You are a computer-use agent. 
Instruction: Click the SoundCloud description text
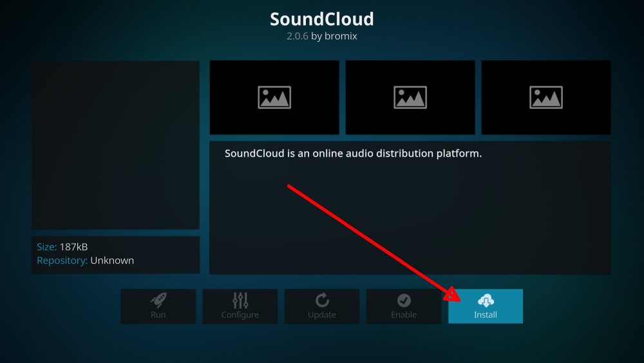(353, 153)
